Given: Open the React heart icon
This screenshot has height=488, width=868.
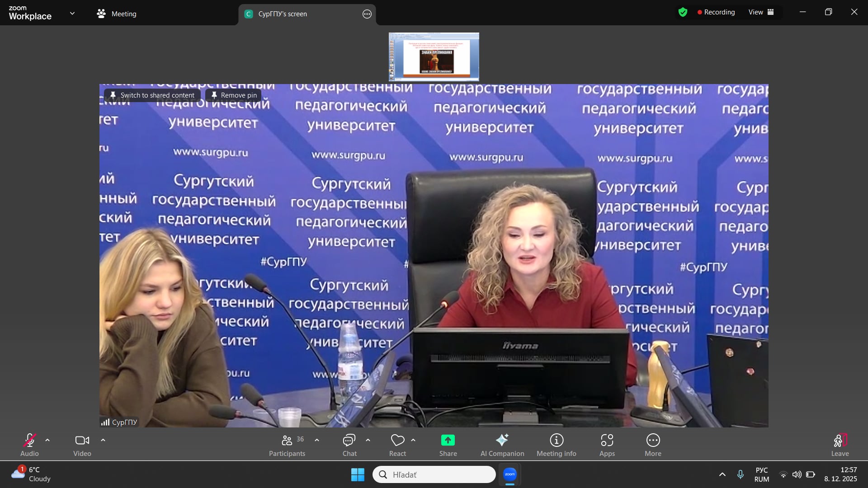Looking at the screenshot, I should (397, 440).
